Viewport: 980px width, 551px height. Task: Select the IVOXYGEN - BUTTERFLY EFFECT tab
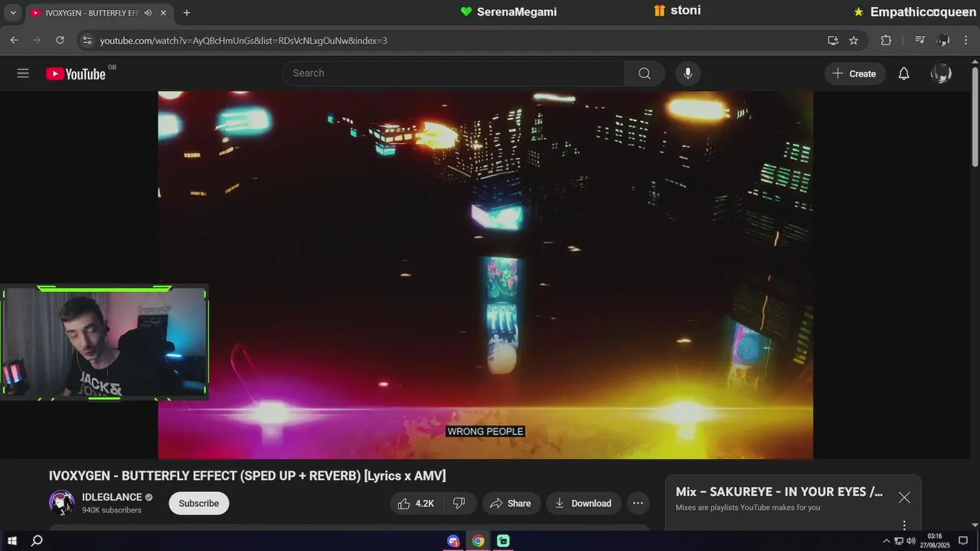92,13
